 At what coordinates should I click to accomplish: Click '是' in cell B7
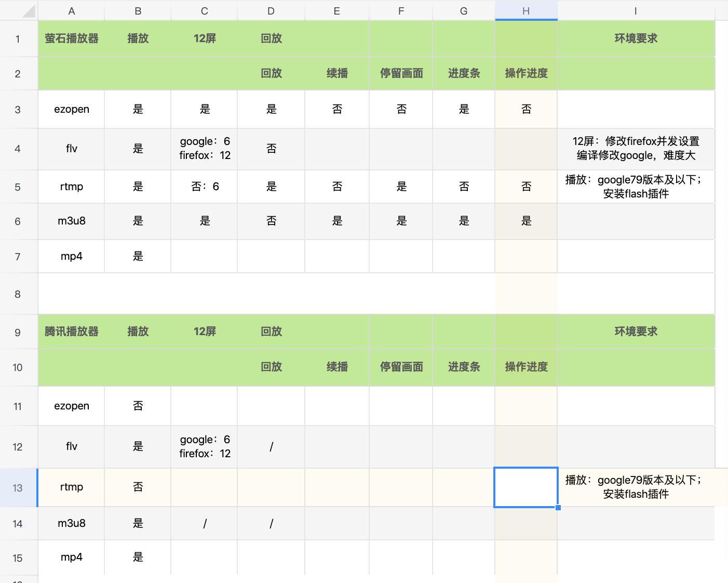click(x=138, y=256)
